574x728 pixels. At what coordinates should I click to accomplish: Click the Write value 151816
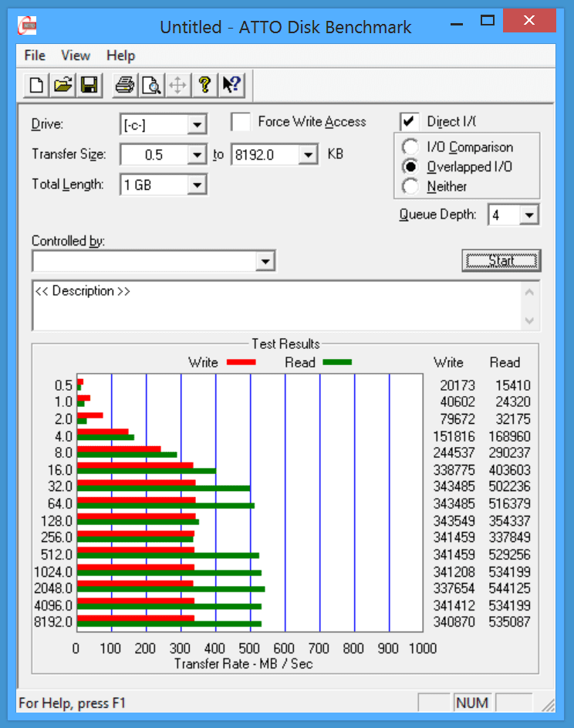(454, 436)
